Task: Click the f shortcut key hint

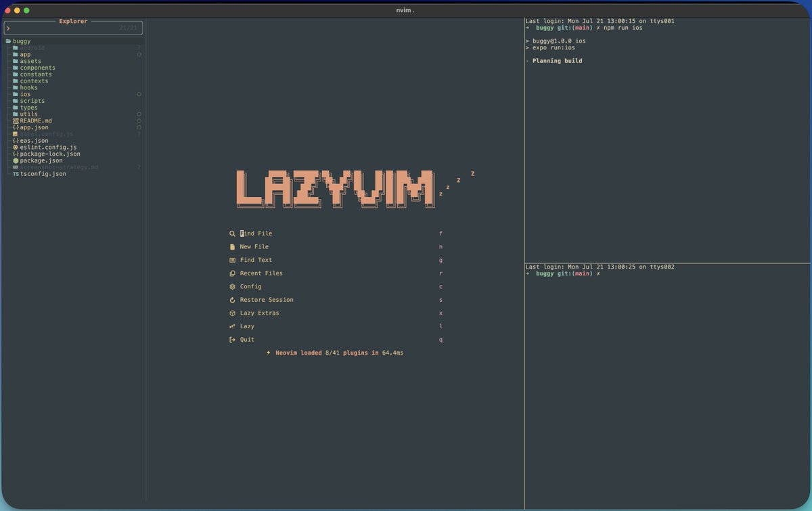Action: pyautogui.click(x=441, y=234)
